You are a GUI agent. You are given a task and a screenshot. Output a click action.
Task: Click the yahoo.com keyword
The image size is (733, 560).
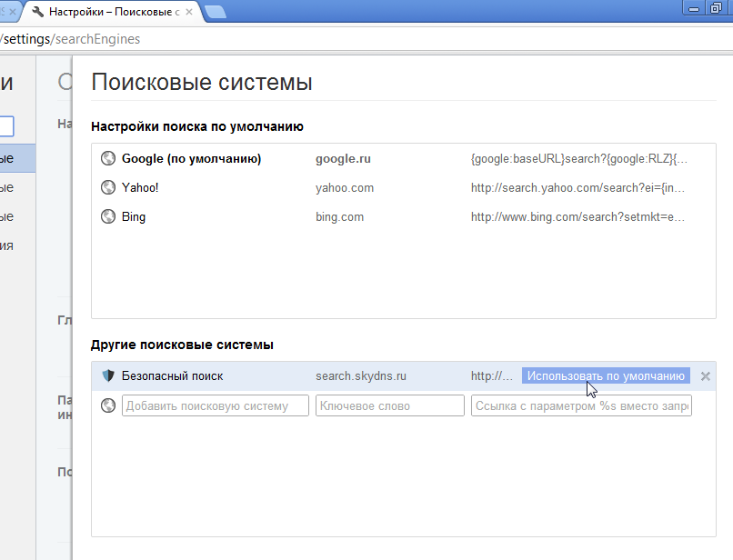point(345,187)
